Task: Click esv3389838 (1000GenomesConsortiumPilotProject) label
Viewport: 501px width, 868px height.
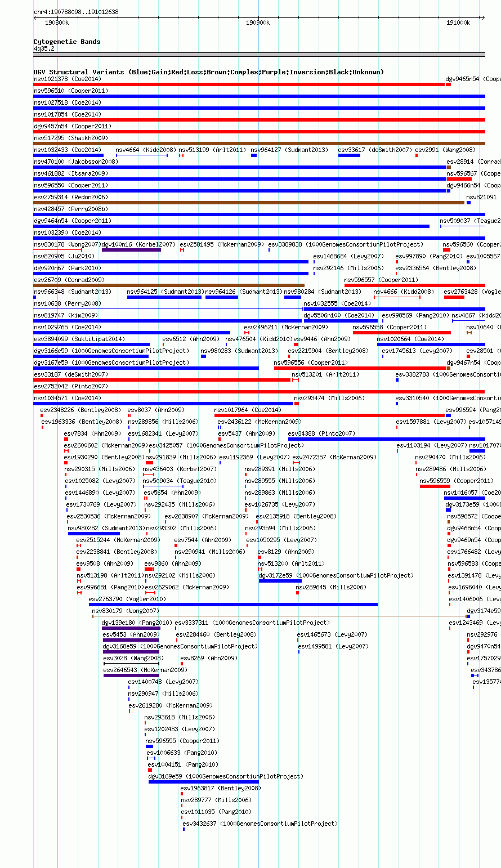Action: click(345, 244)
